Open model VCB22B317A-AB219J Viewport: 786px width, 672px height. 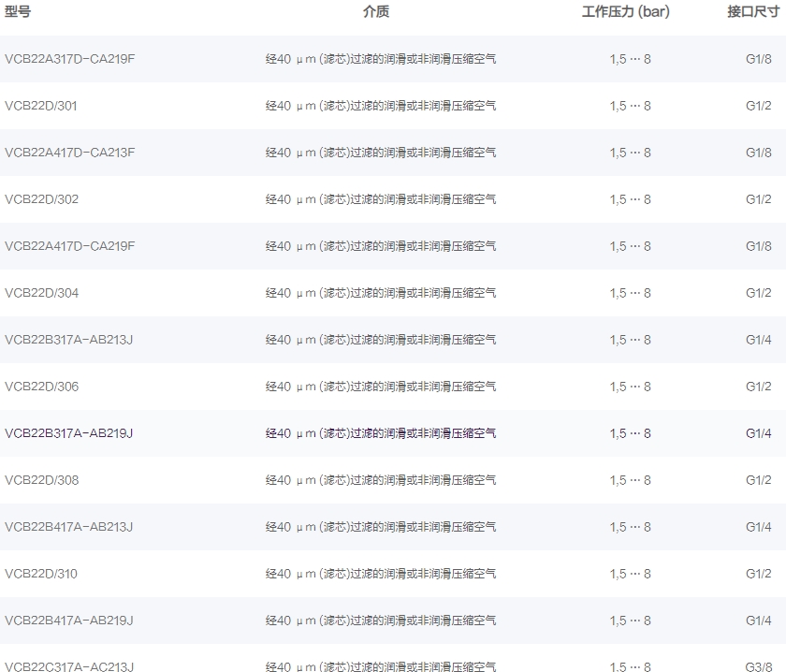click(x=68, y=433)
